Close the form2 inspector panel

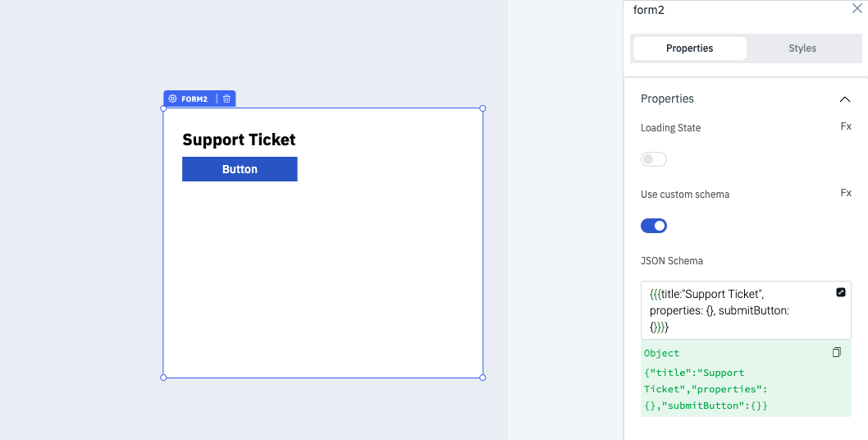click(857, 9)
